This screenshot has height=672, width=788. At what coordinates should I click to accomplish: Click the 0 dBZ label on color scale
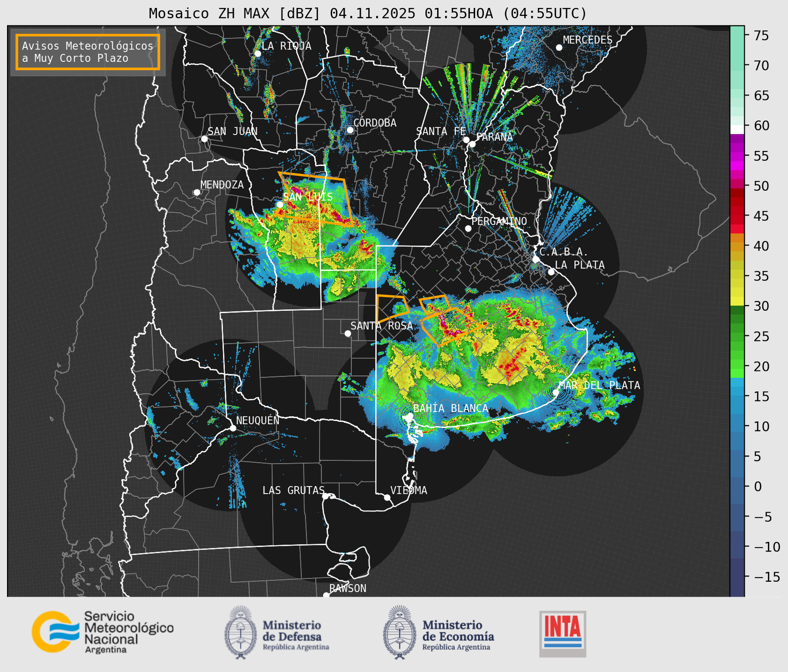757,486
